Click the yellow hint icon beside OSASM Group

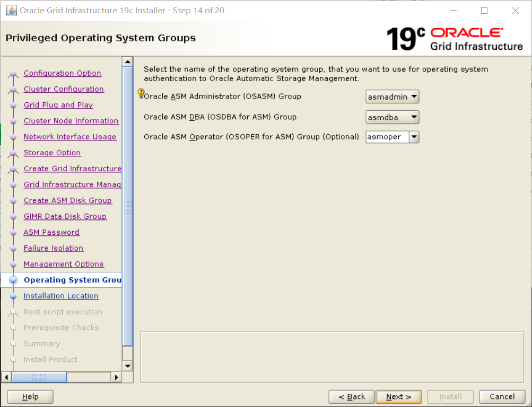coord(141,93)
